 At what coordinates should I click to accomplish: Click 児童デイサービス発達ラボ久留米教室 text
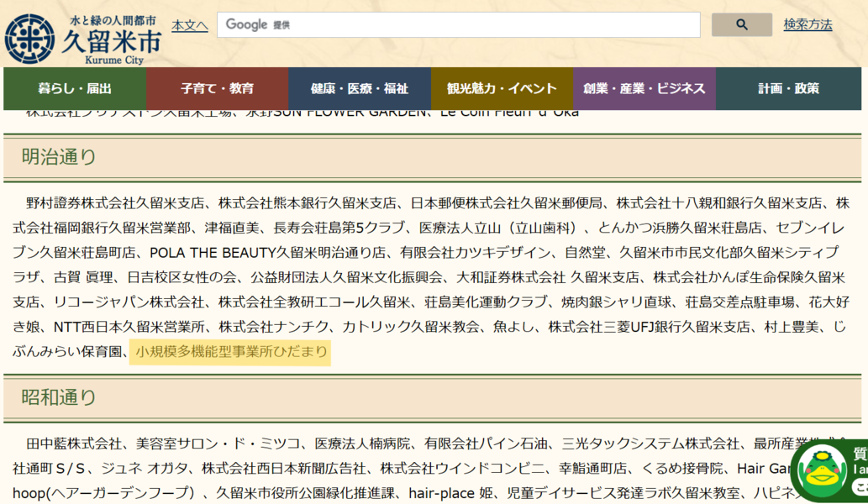(623, 493)
